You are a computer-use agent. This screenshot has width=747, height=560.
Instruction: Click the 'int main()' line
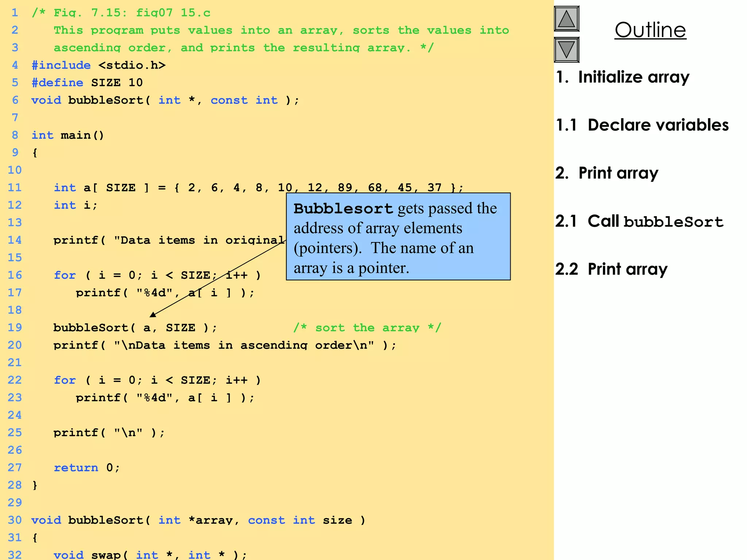click(68, 135)
